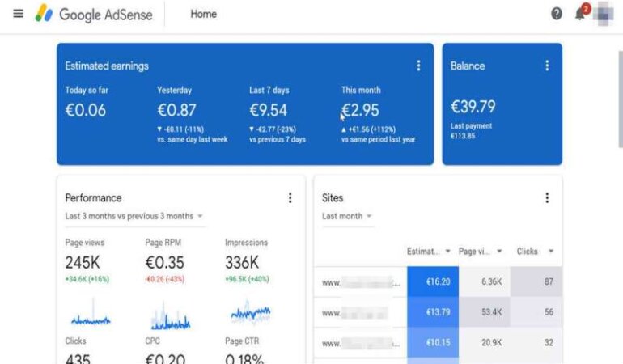
Task: Open the notifications bell
Action: tap(580, 14)
